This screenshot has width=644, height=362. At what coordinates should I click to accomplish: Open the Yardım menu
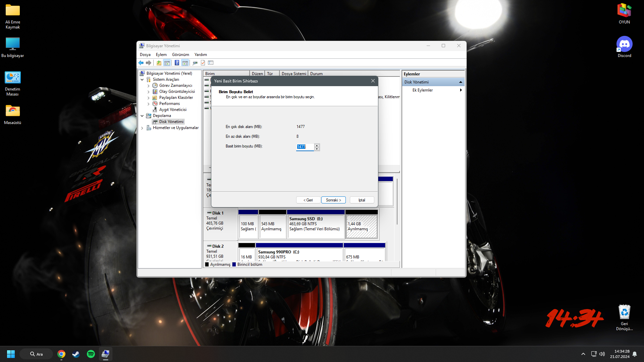click(201, 55)
